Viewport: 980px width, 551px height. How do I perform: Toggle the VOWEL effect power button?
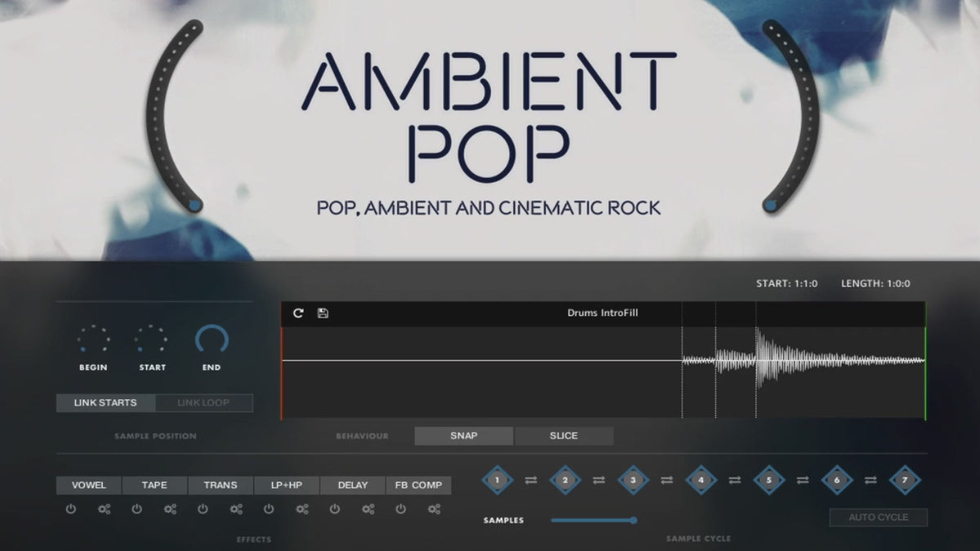[x=71, y=509]
